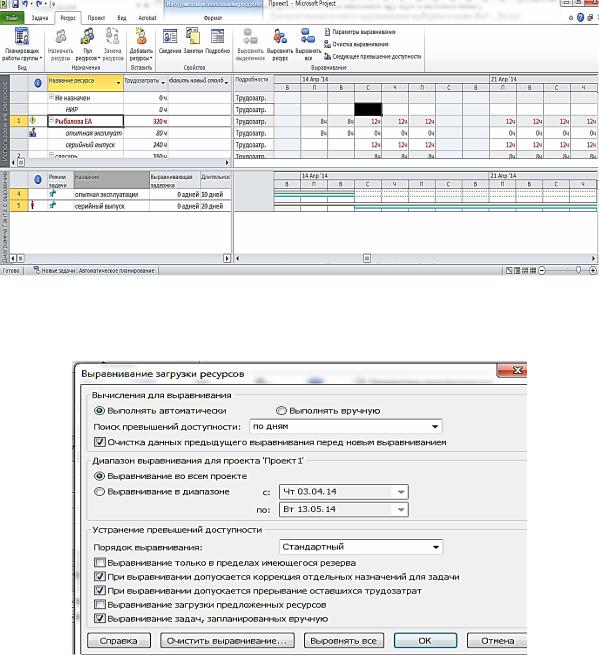This screenshot has height=655, width=599.
Task: Switch to the Проект ribbon tab
Action: point(96,18)
